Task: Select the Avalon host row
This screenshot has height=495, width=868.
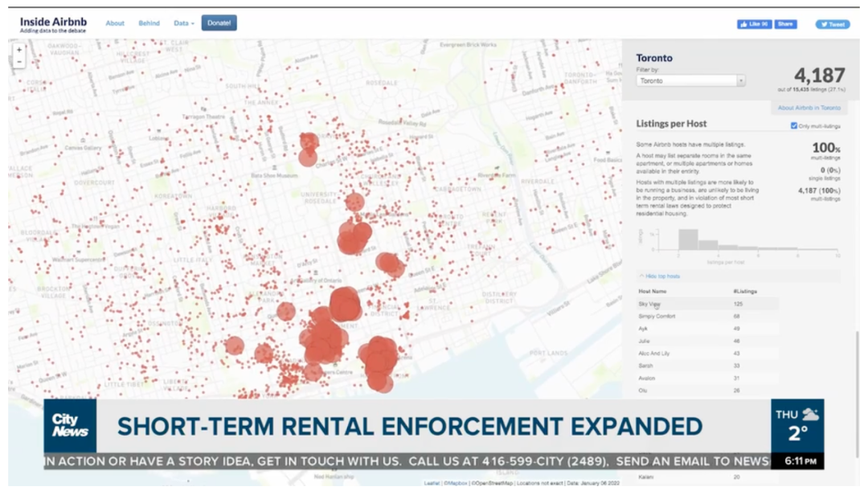Action: click(708, 378)
